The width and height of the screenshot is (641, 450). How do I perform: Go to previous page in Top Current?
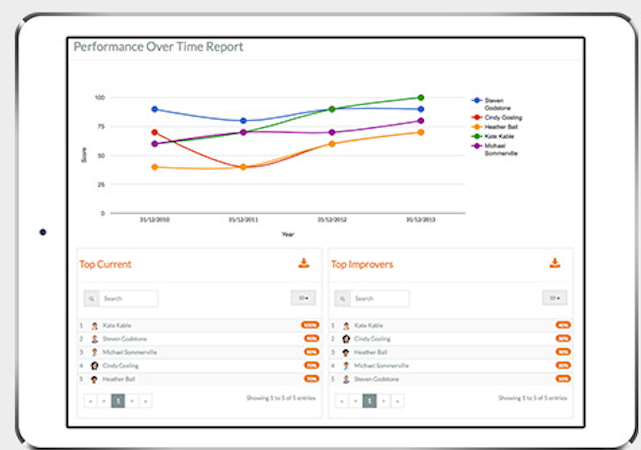click(x=104, y=401)
